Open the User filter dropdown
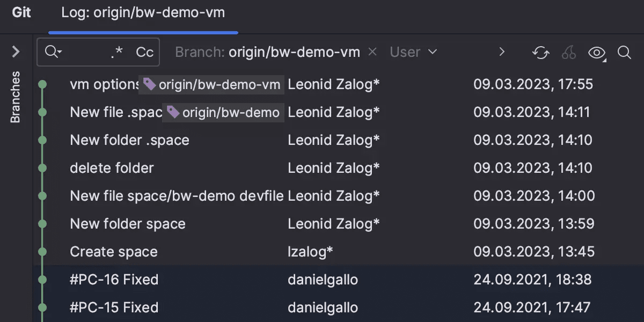 point(413,52)
